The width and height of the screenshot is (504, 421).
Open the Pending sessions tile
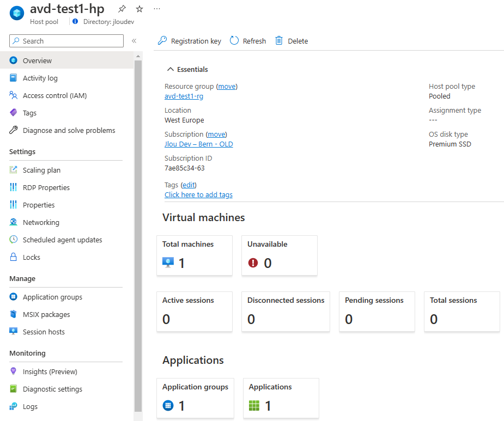(x=377, y=312)
